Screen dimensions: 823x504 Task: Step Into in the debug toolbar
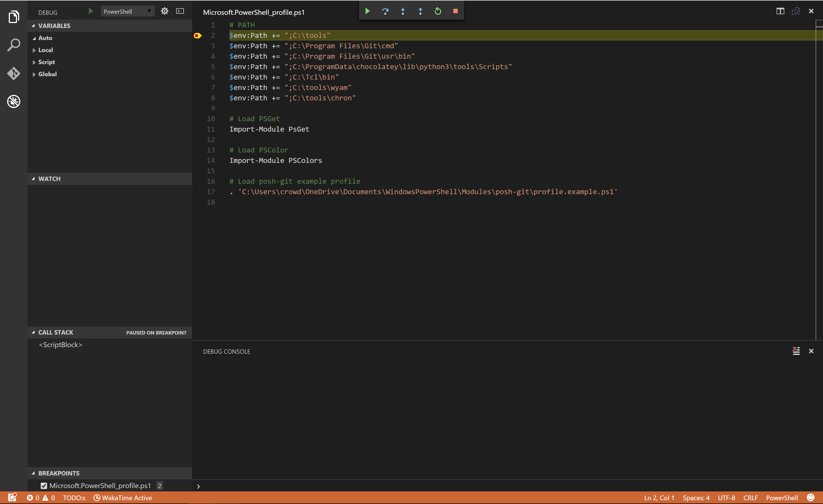click(x=403, y=11)
